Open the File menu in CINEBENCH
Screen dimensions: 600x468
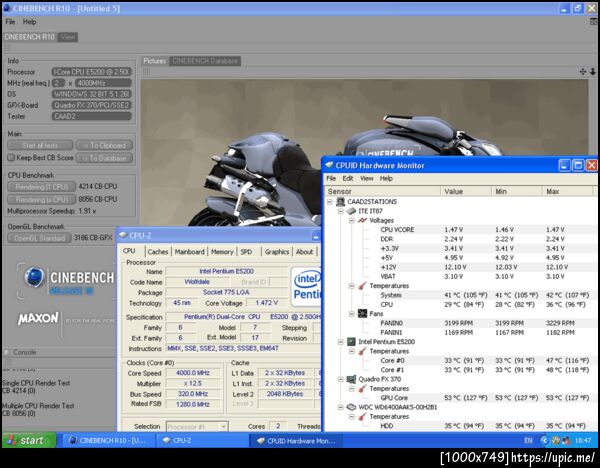point(10,22)
